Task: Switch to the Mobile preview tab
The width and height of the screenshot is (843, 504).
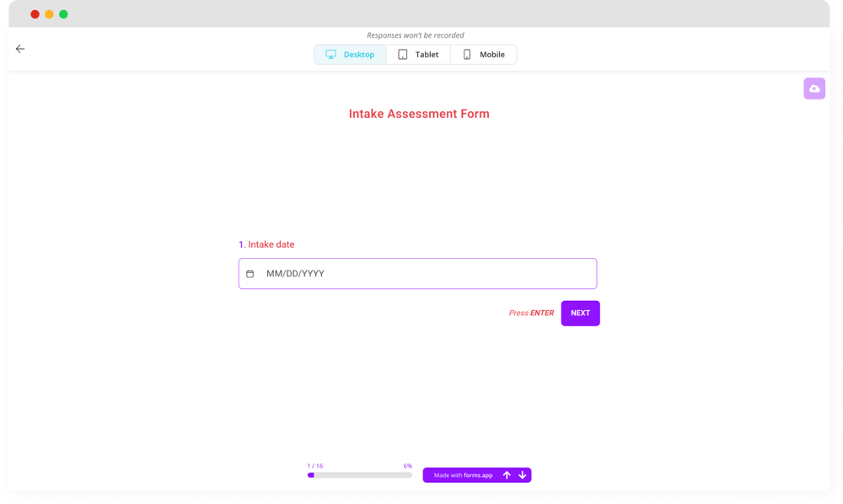Action: coord(483,54)
